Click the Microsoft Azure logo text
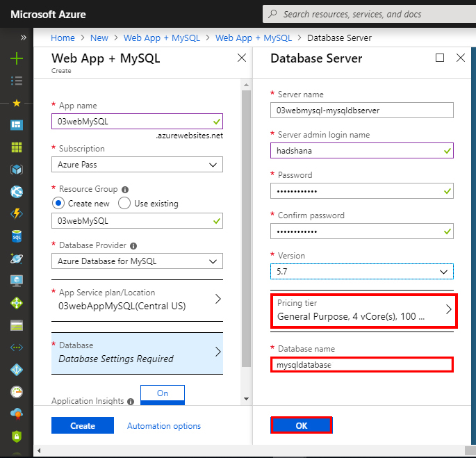The image size is (476, 458). (48, 15)
